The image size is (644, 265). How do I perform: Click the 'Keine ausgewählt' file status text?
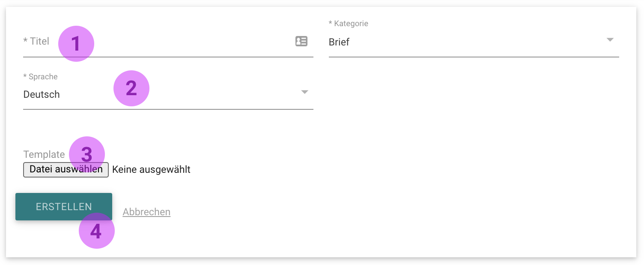click(151, 169)
